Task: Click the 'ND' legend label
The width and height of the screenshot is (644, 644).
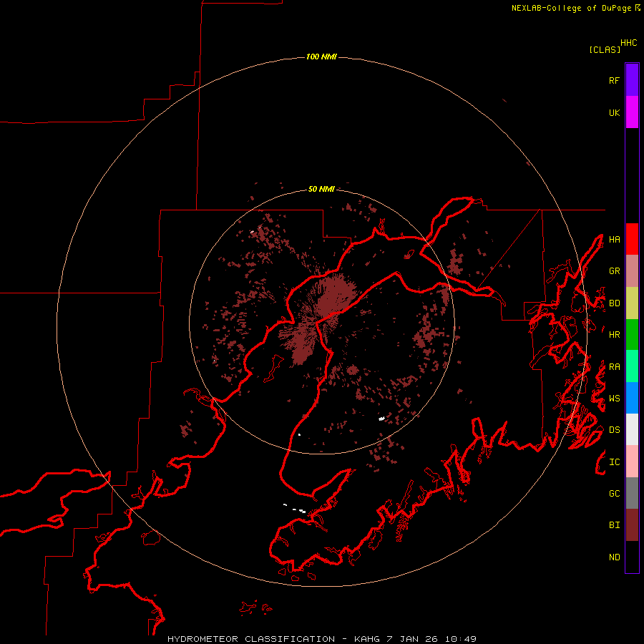Action: point(614,557)
